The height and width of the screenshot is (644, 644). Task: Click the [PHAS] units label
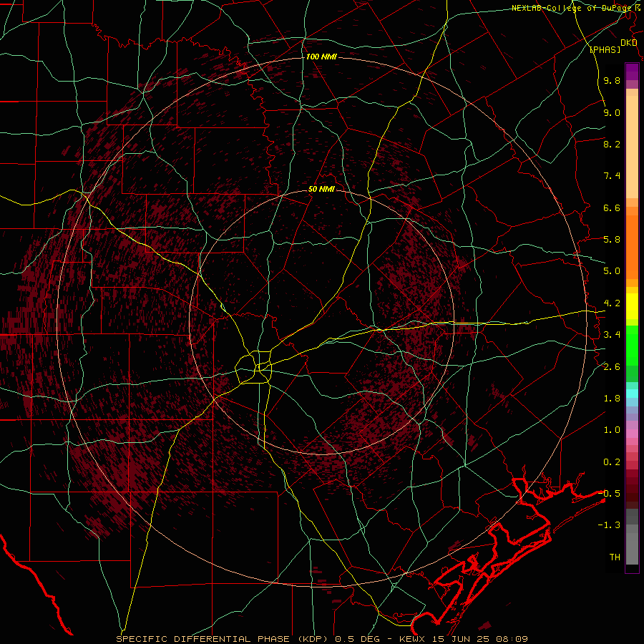point(605,49)
